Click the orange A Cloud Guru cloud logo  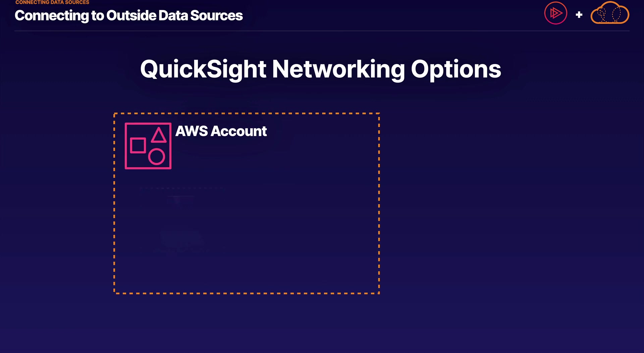[x=609, y=14]
